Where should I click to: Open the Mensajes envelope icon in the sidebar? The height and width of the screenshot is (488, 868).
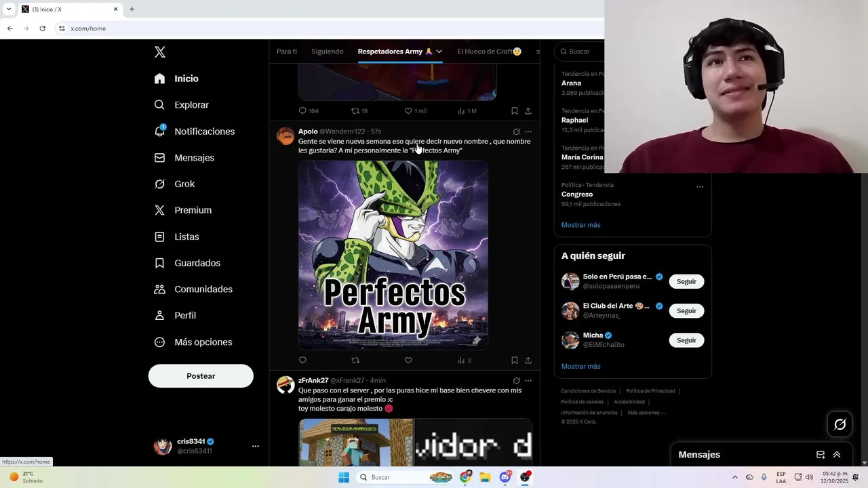pyautogui.click(x=159, y=157)
